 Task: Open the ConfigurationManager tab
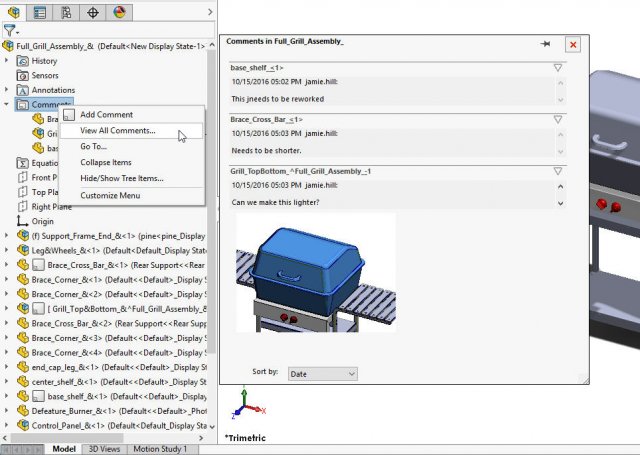click(x=66, y=13)
